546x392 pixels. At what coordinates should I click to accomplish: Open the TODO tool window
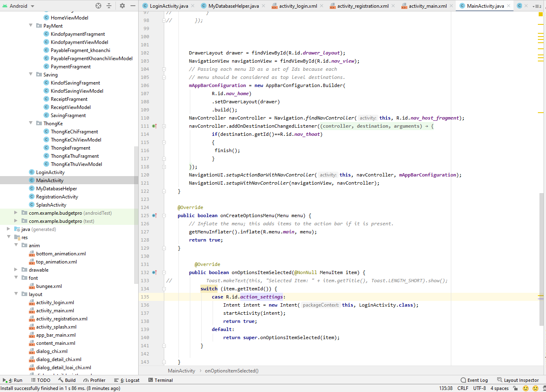[41, 380]
